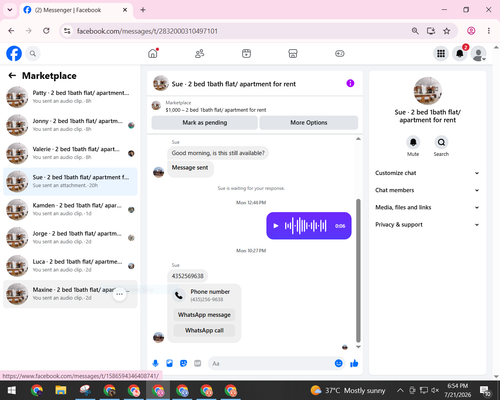500x400 pixels.
Task: Click the Facebook logo icon
Action: [x=14, y=54]
